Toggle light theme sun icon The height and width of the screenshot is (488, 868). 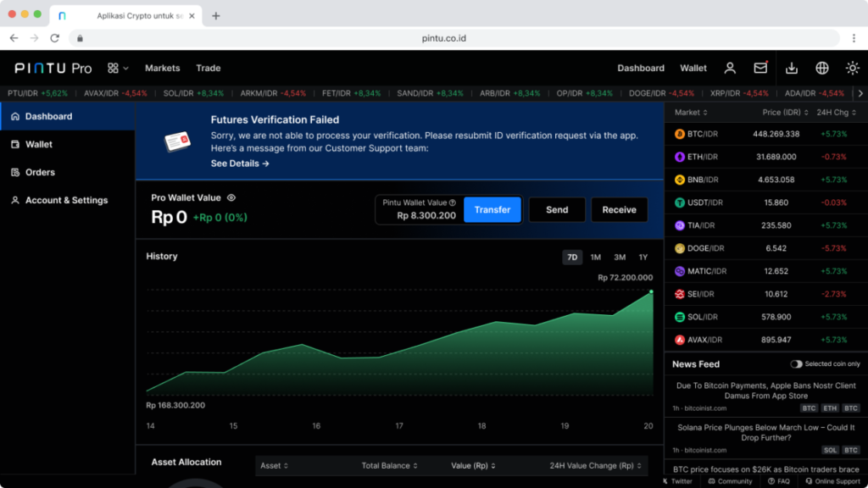click(853, 68)
